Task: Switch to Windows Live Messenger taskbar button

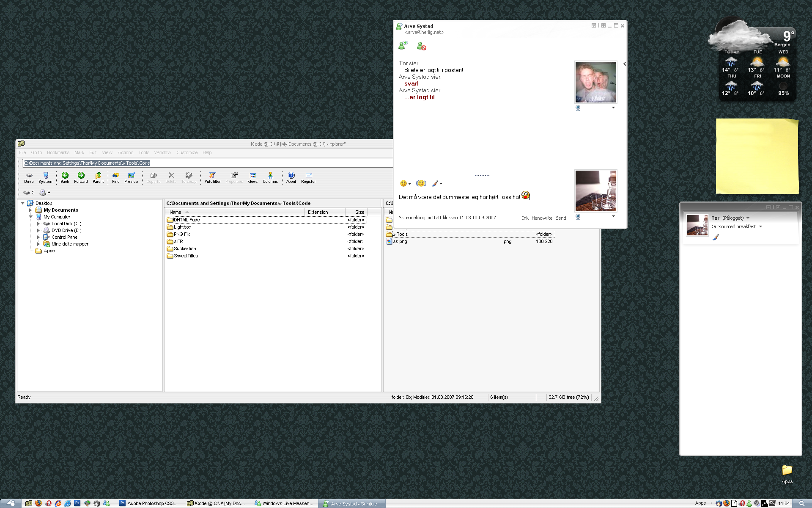Action: pos(284,503)
